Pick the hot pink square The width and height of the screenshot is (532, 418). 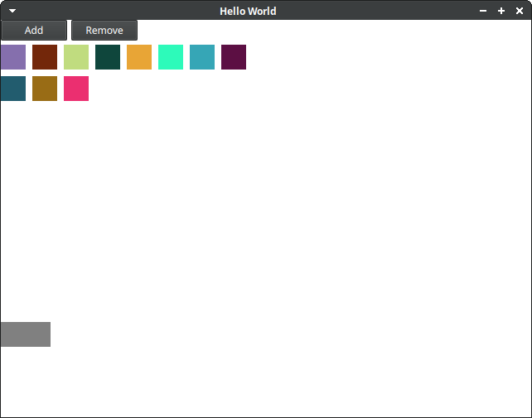pos(76,89)
